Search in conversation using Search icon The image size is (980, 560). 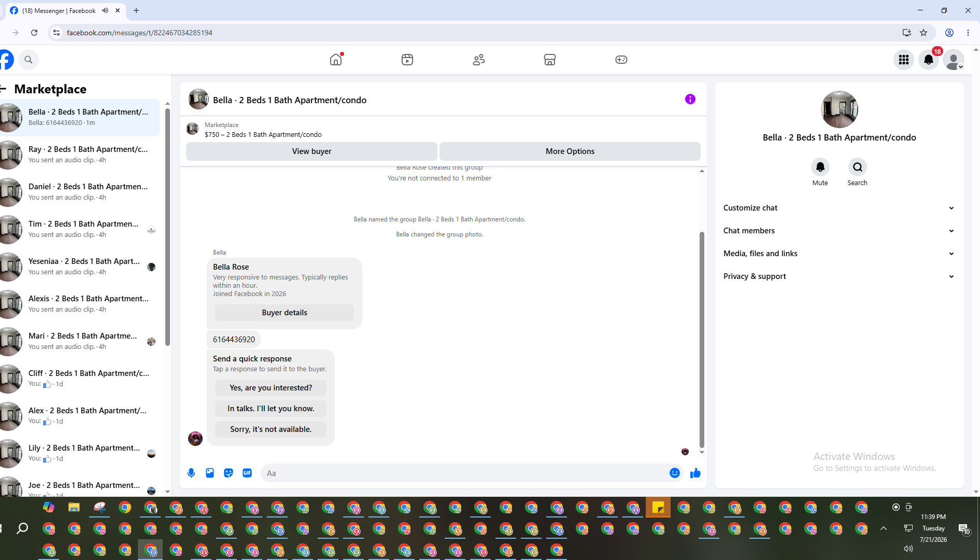(858, 167)
